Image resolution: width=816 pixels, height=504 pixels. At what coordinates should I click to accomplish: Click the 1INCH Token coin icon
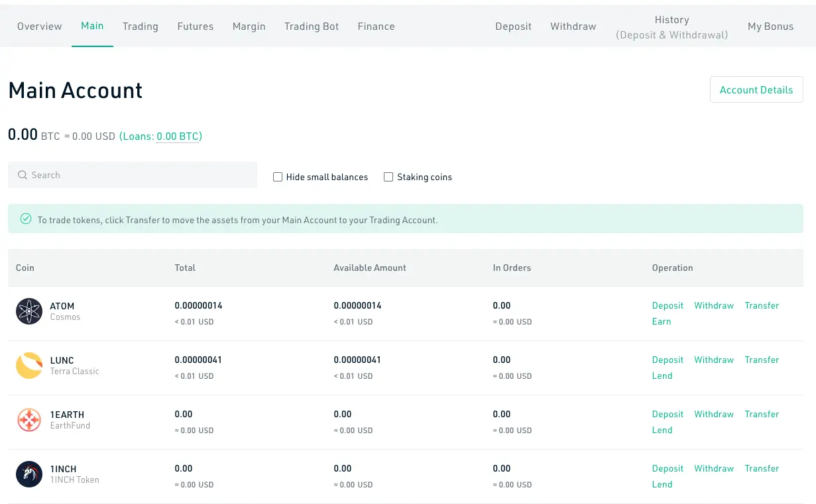[x=29, y=474]
